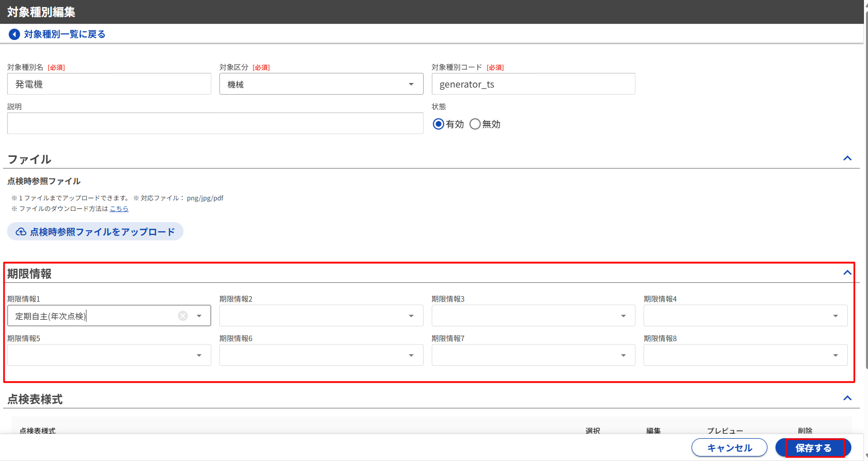This screenshot has height=461, width=868.
Task: Open the 期限情報5 dropdown
Action: point(109,355)
